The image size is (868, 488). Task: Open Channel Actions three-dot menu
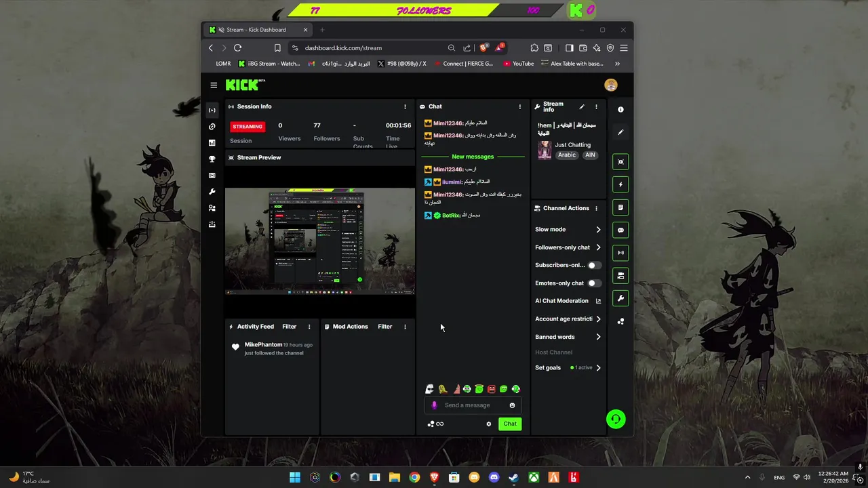596,208
